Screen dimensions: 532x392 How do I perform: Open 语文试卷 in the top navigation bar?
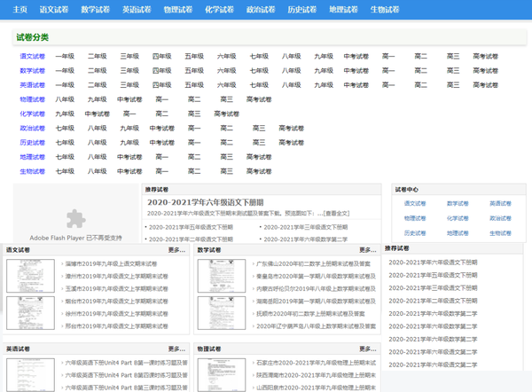point(54,10)
